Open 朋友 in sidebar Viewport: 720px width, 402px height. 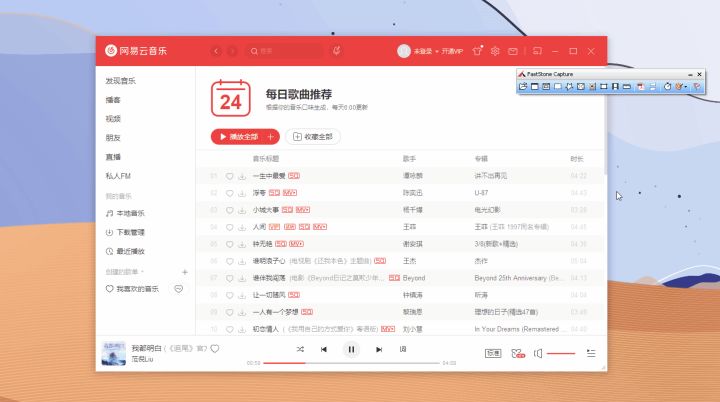pos(113,138)
